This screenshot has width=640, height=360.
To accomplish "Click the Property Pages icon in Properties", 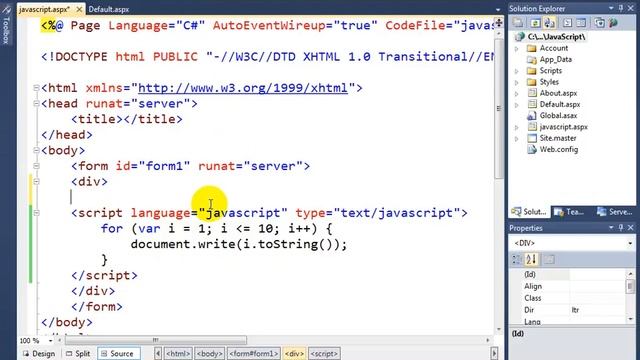I will point(549,259).
